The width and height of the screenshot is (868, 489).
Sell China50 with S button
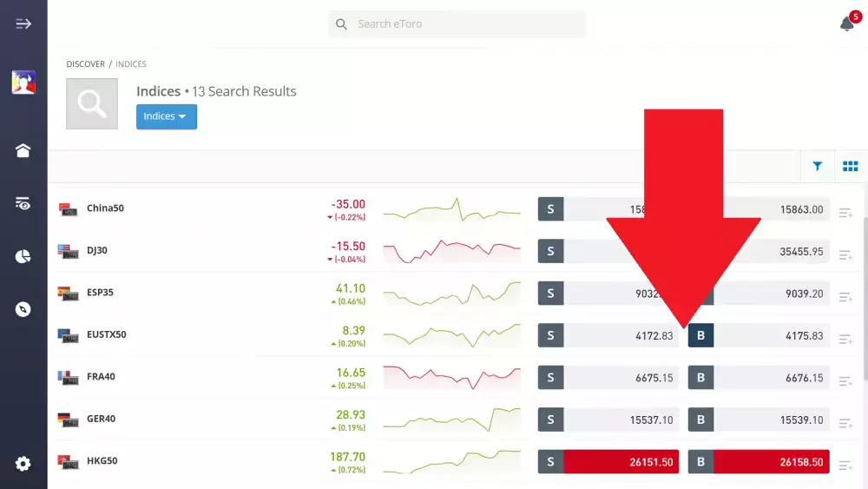point(551,209)
